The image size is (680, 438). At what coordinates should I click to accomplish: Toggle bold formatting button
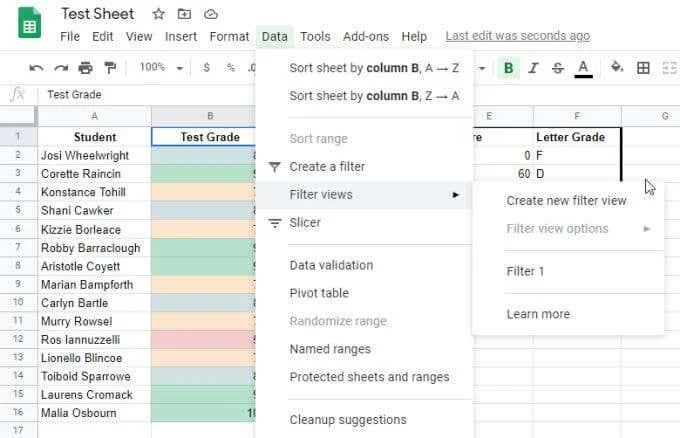(x=508, y=68)
